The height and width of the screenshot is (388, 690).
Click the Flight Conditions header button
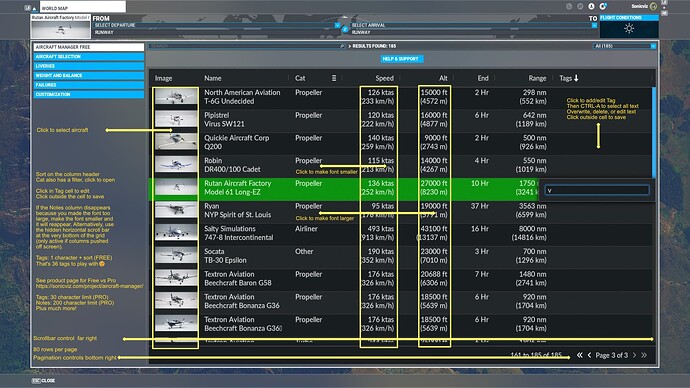coord(629,18)
